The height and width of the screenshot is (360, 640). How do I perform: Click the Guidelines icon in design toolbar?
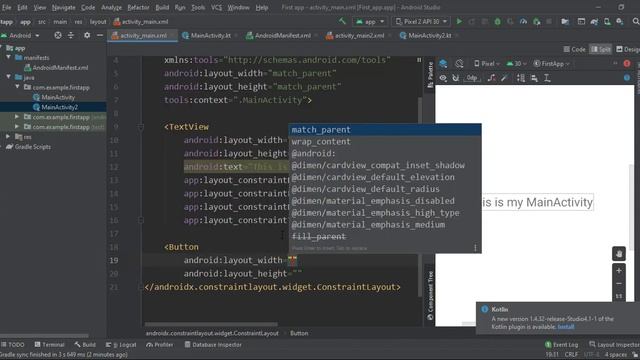point(547,78)
